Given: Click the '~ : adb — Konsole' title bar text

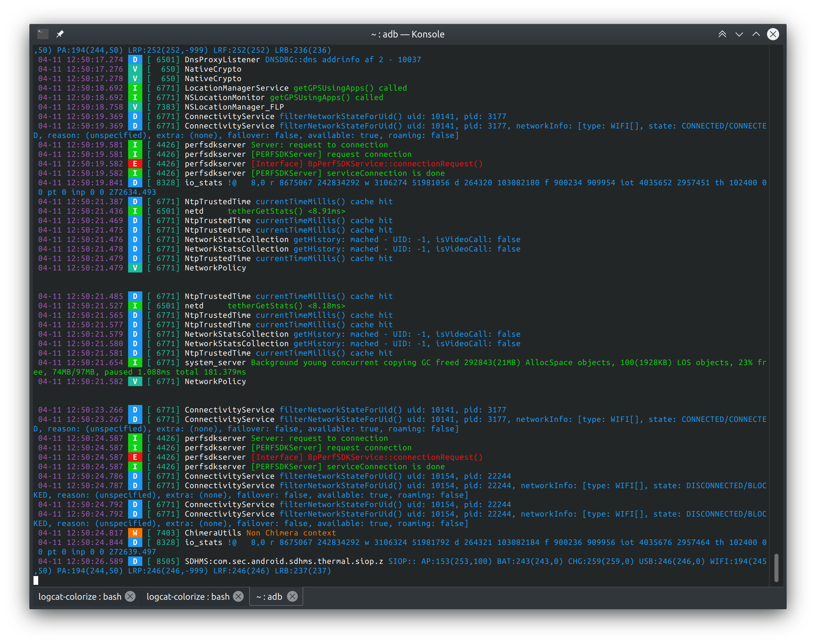Looking at the screenshot, I should click(x=408, y=34).
